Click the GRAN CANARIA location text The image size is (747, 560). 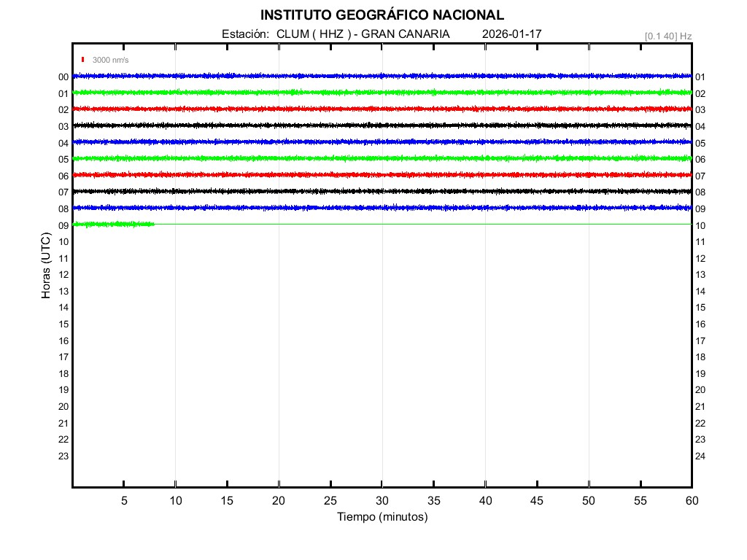click(x=406, y=34)
